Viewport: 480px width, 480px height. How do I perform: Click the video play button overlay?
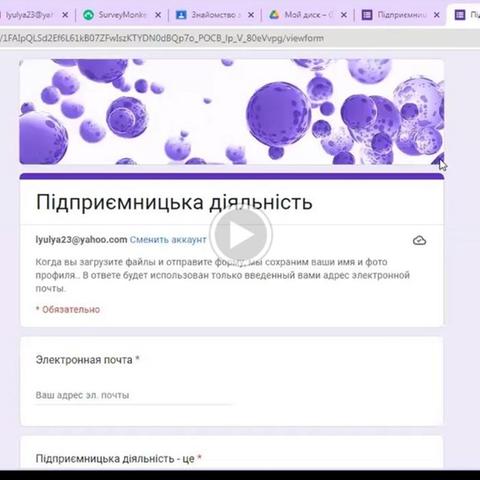pyautogui.click(x=241, y=235)
